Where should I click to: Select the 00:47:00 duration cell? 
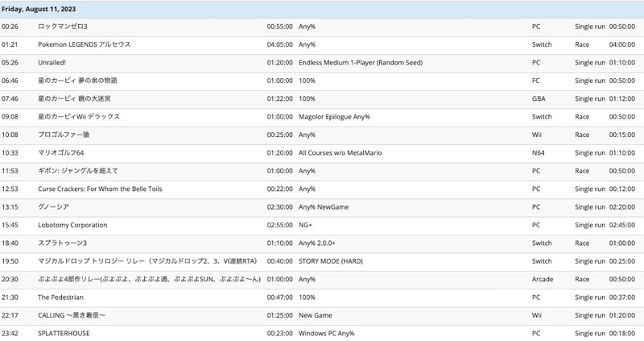tap(279, 297)
